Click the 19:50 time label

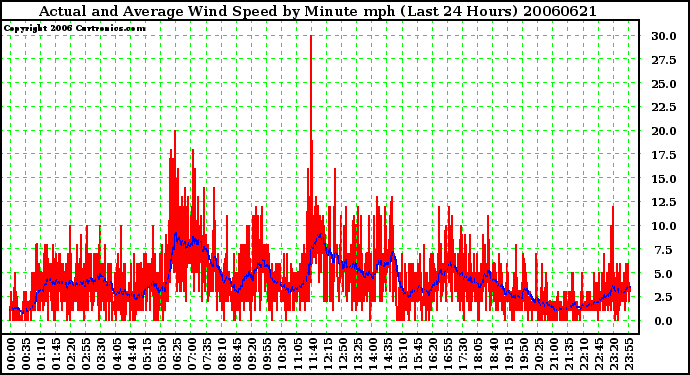(523, 354)
